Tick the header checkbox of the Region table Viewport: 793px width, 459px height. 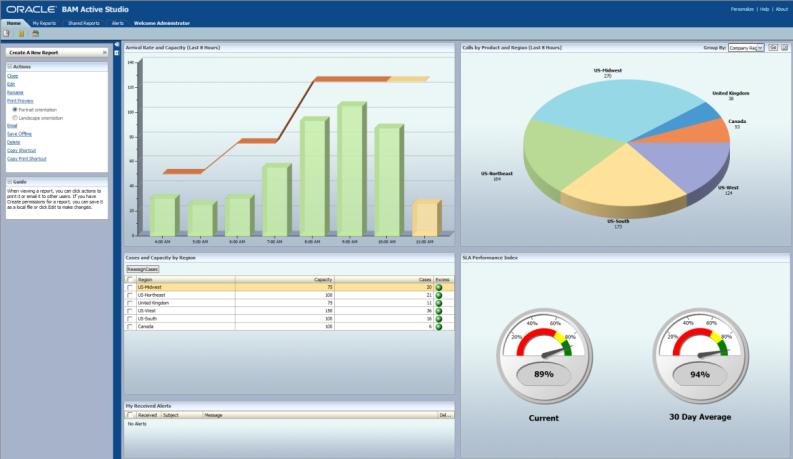tap(130, 280)
